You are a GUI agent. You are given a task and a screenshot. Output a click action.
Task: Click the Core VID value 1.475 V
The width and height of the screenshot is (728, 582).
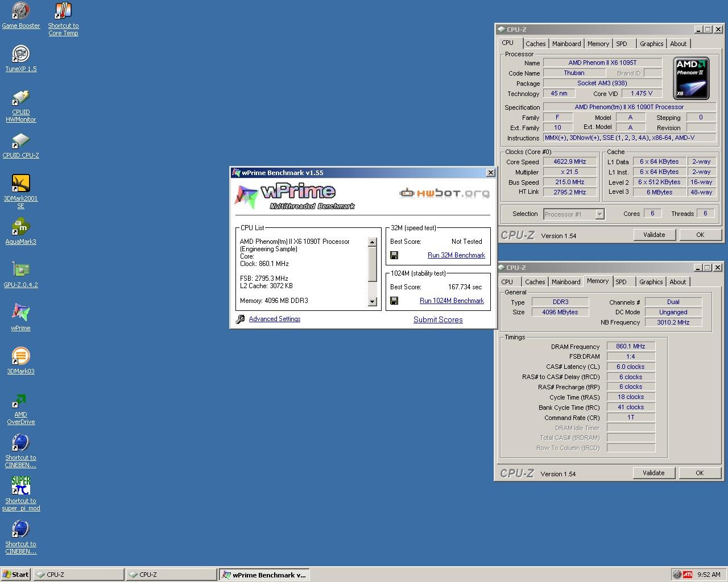pyautogui.click(x=642, y=93)
